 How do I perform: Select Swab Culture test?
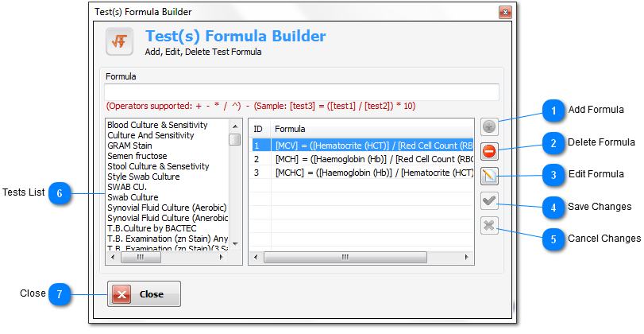(133, 197)
